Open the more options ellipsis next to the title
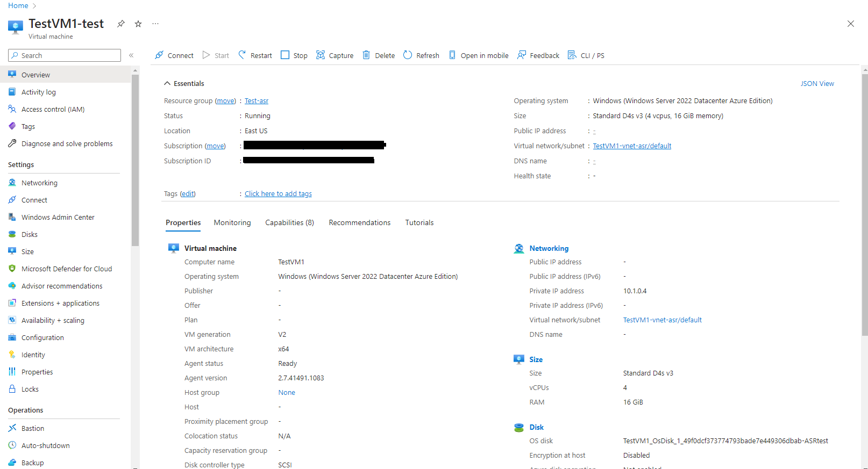The image size is (868, 469). point(155,24)
